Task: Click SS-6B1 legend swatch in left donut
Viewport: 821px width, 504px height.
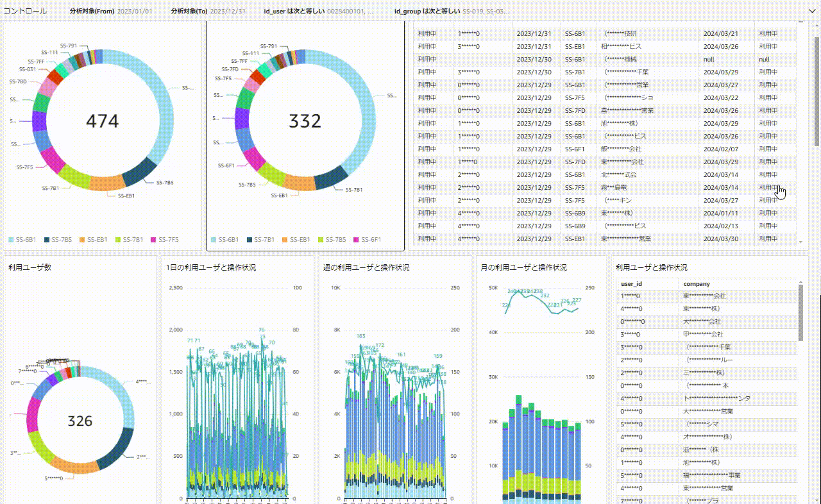Action: (x=11, y=240)
